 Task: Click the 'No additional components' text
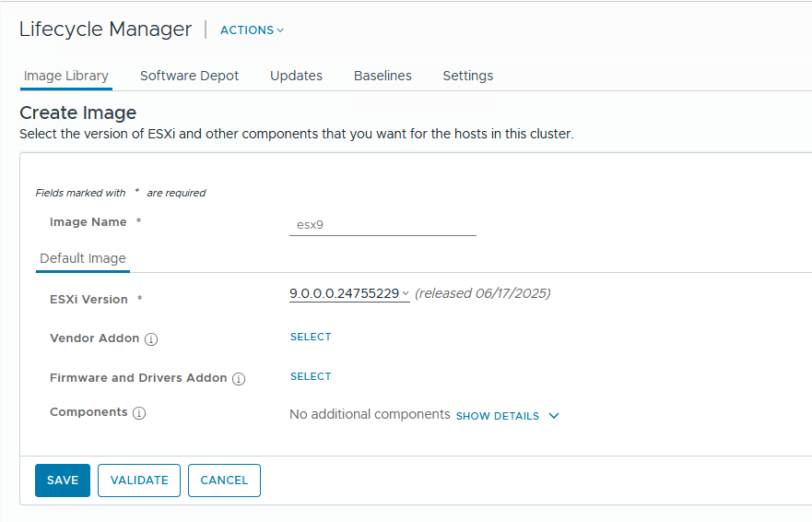point(370,415)
